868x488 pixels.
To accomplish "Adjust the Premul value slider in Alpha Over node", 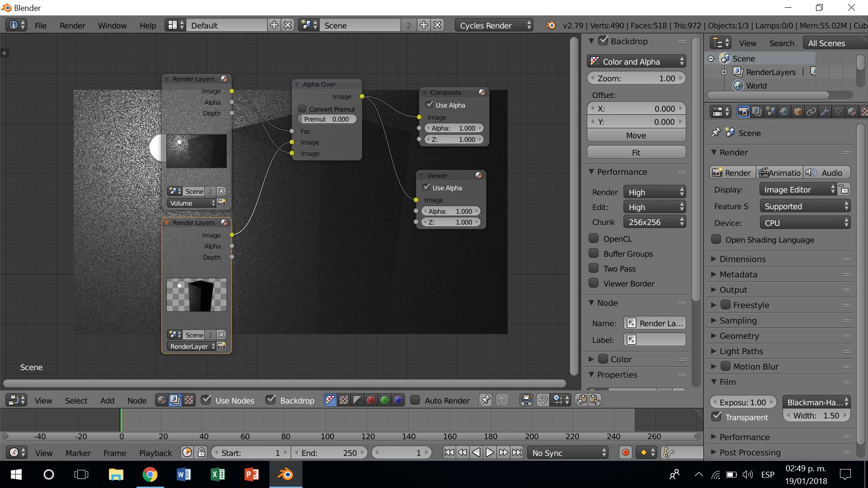I will [x=326, y=119].
